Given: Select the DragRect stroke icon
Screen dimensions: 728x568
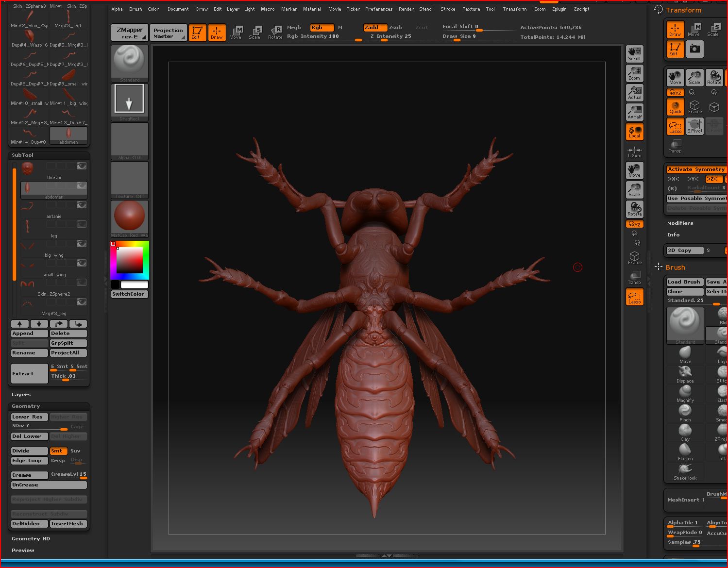Looking at the screenshot, I should (x=129, y=100).
